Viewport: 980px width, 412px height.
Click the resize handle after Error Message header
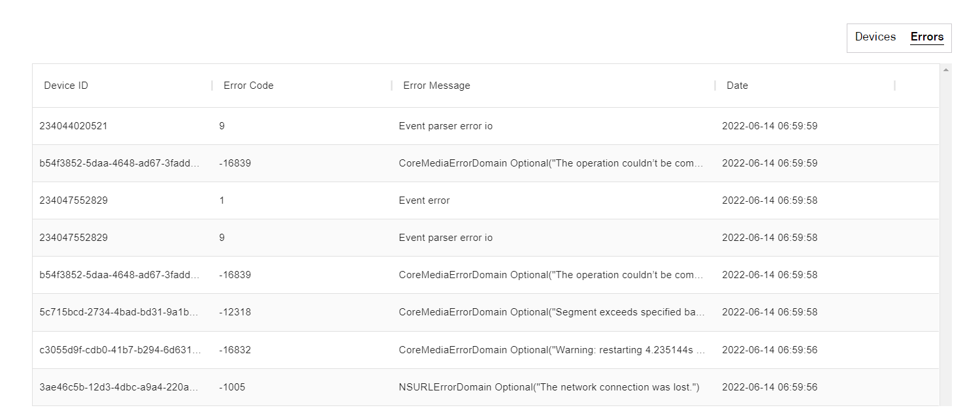click(x=715, y=86)
